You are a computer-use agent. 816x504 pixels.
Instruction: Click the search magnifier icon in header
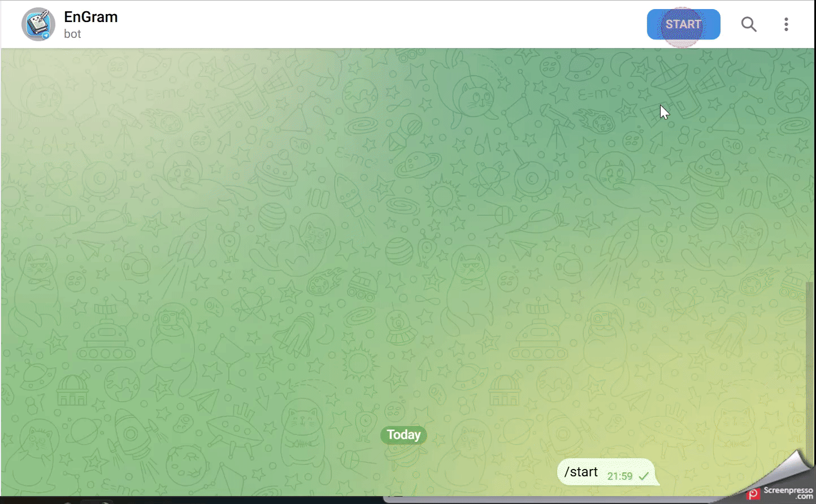pyautogui.click(x=749, y=24)
